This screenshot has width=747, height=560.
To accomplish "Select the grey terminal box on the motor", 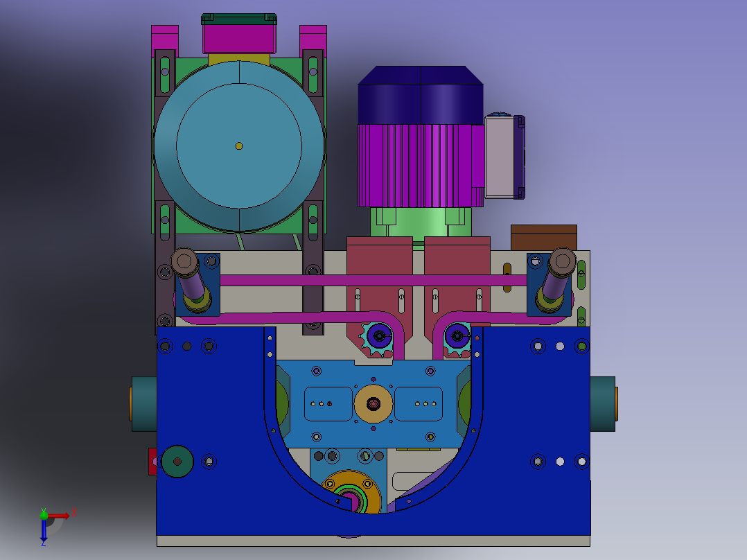I will (x=500, y=157).
